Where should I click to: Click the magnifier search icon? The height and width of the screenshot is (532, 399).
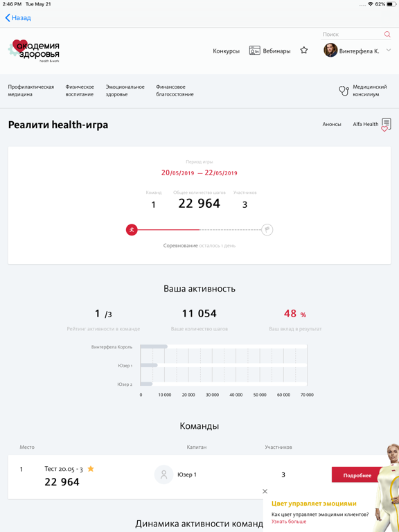click(387, 34)
